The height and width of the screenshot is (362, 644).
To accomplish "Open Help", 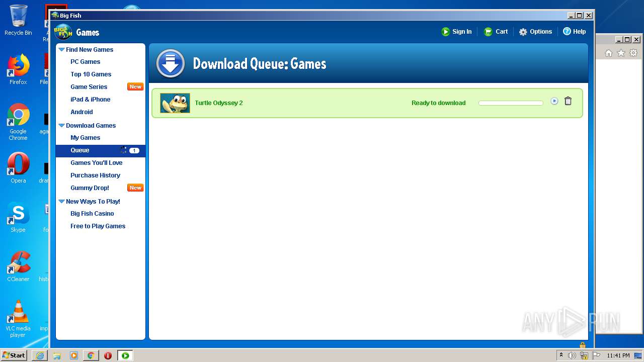I will click(x=579, y=32).
